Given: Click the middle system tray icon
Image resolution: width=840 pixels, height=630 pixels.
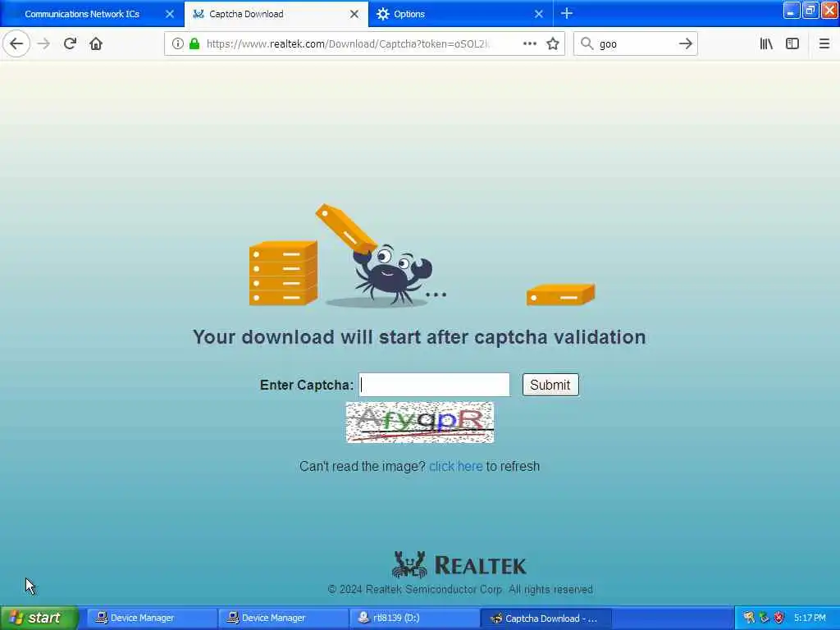Looking at the screenshot, I should click(x=764, y=618).
